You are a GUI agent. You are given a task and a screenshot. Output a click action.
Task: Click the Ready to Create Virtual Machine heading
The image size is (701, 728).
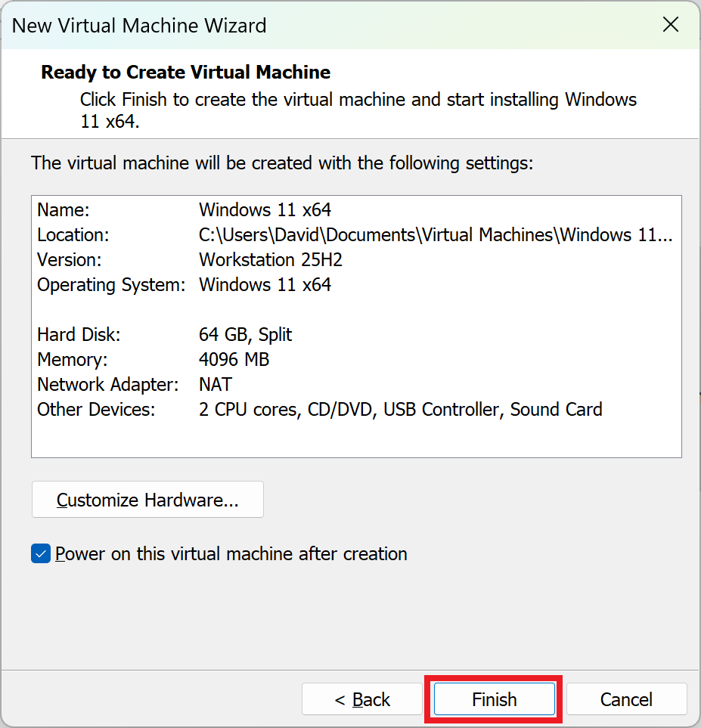coord(186,73)
